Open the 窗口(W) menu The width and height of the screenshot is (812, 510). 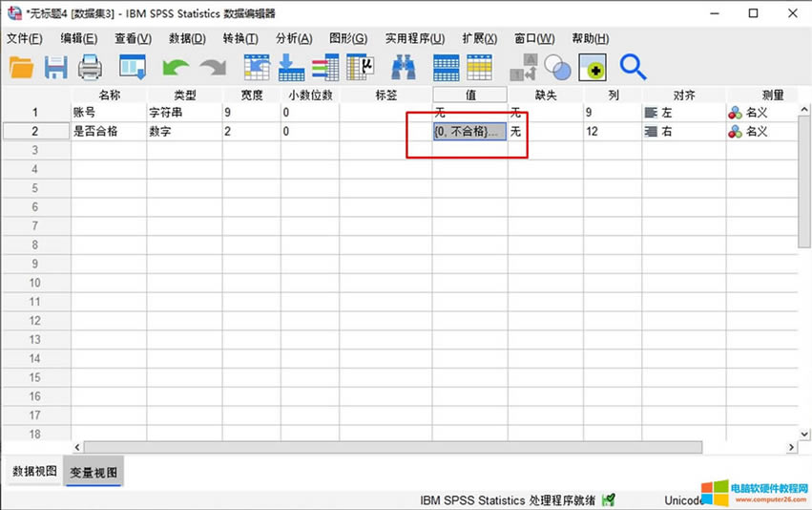(x=534, y=38)
